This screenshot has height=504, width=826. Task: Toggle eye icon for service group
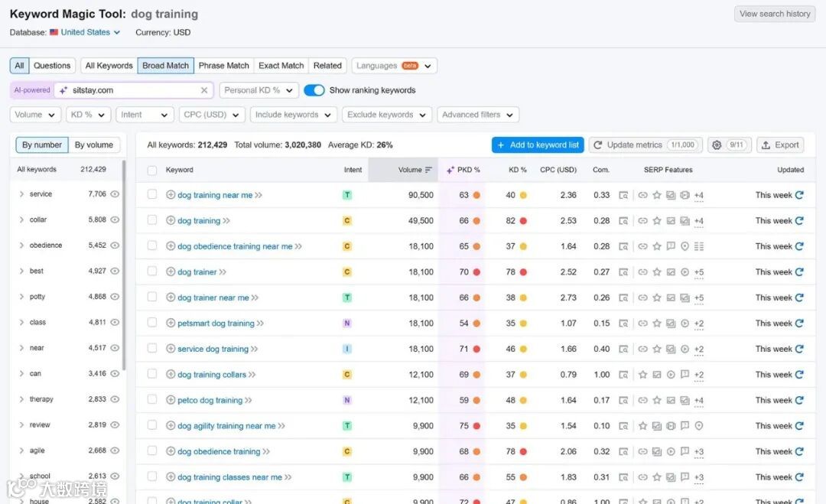115,193
